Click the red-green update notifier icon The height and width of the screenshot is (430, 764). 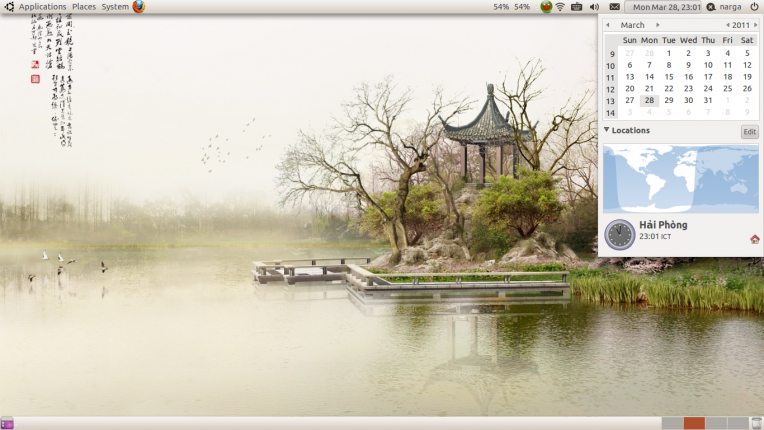tap(545, 7)
